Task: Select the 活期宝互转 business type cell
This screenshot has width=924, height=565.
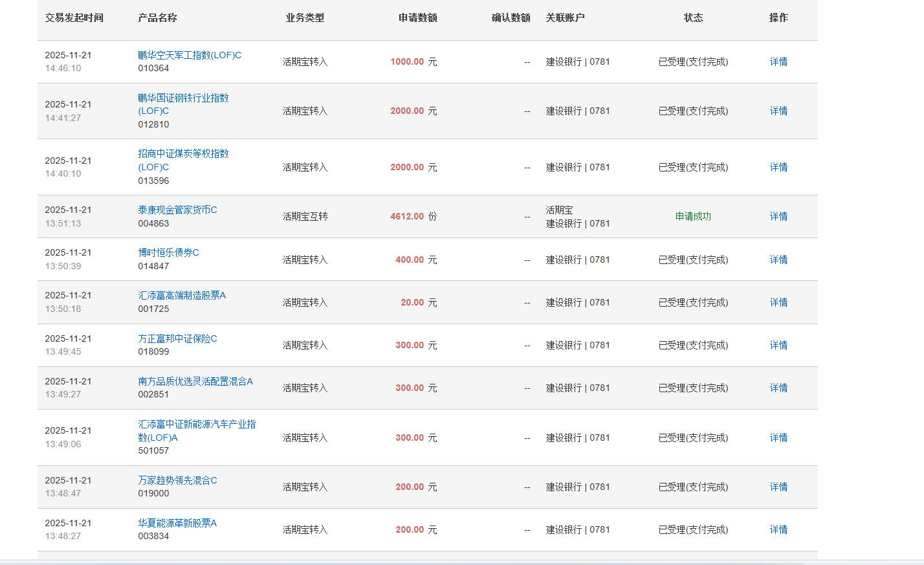Action: click(305, 216)
